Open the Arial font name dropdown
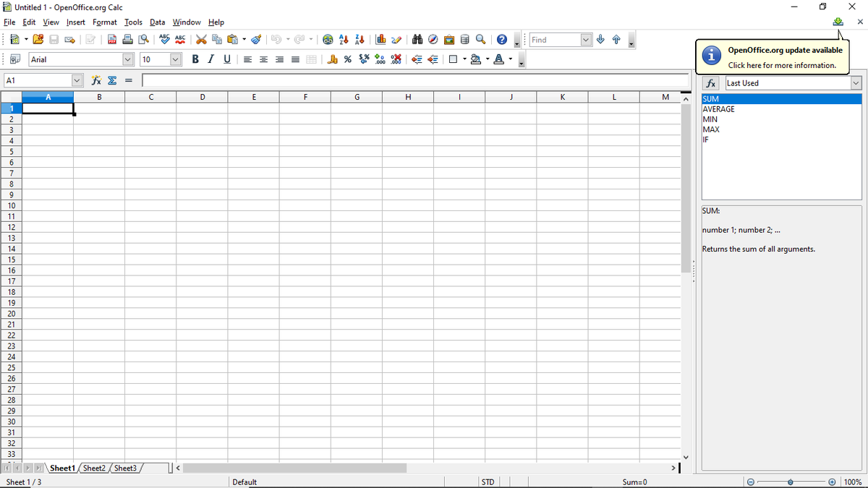 pyautogui.click(x=128, y=59)
